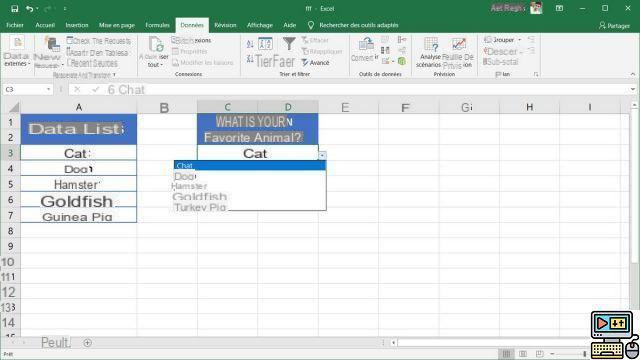Add a new sheet with plus button
The image size is (640, 360).
point(87,343)
